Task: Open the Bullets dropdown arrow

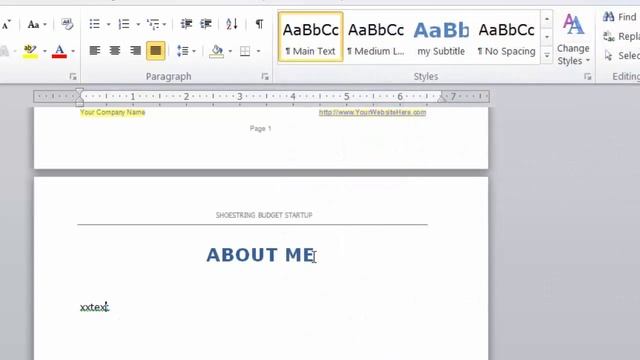Action: [108, 24]
